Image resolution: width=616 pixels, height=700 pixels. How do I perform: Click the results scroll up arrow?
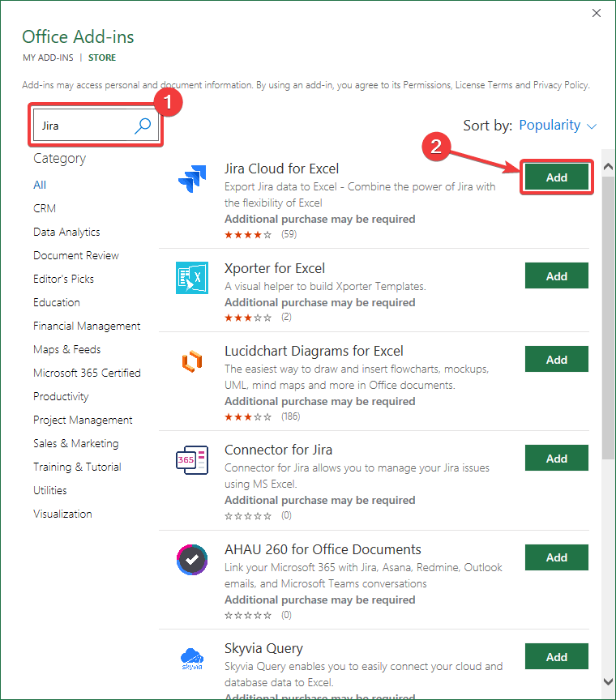(x=608, y=167)
